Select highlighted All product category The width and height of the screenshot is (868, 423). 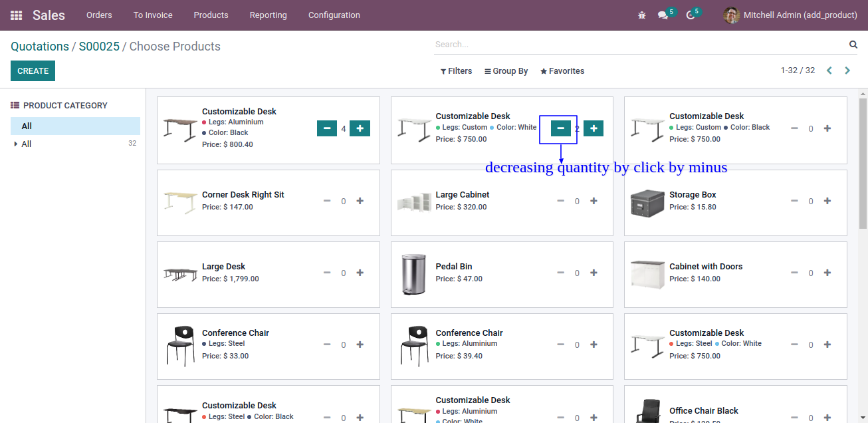[x=75, y=126]
